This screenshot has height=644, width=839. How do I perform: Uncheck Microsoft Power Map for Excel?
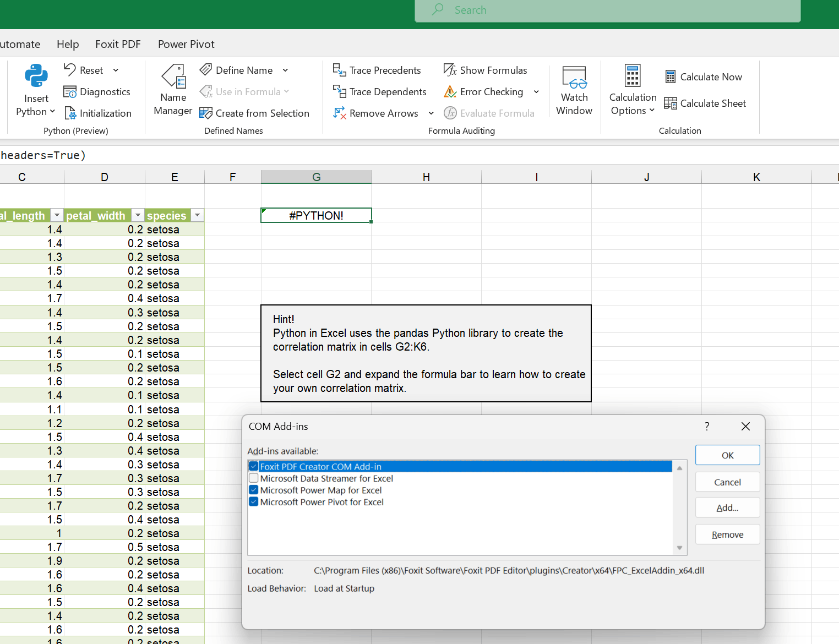254,490
